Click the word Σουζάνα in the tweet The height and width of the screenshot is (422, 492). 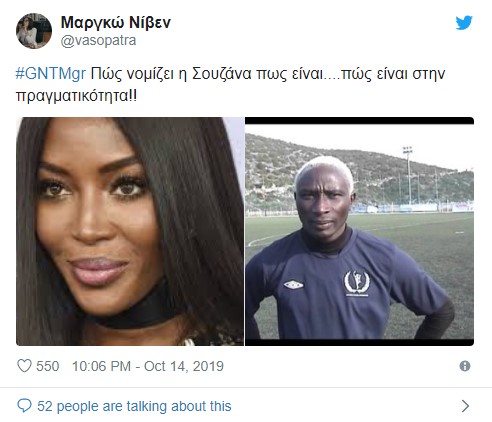(x=221, y=74)
